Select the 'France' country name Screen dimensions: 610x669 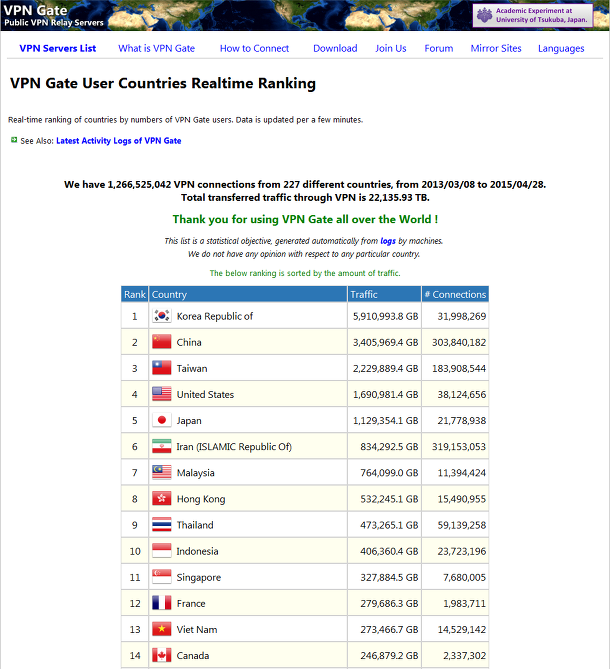(x=191, y=603)
